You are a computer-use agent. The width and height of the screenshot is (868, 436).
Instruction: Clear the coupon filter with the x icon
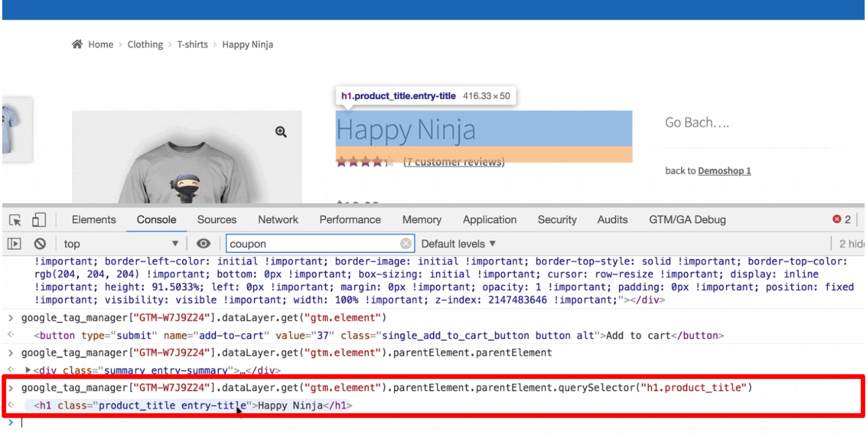[406, 243]
